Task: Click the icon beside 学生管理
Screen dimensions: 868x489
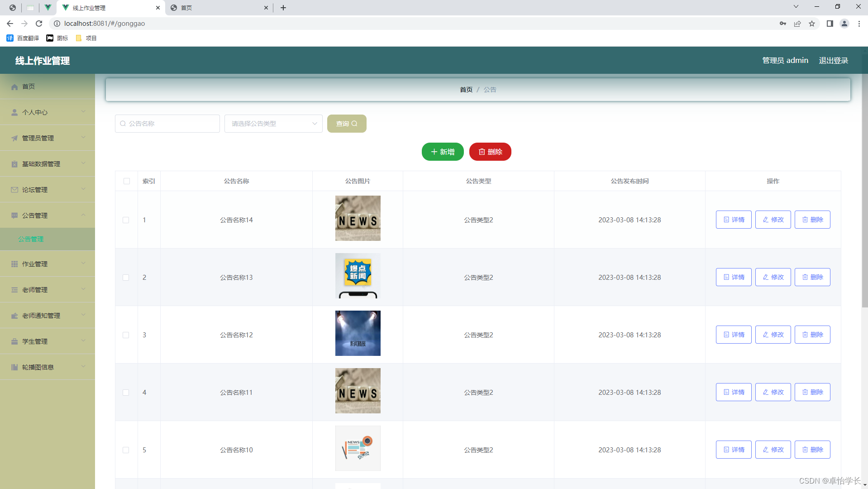Action: (14, 341)
